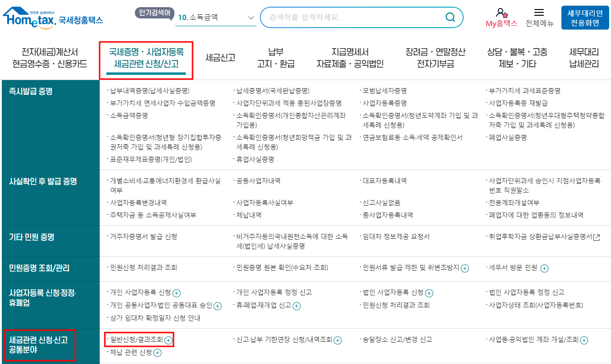Open 총사업자등록내역 link
Screen dimensions: 611x364
tap(388, 215)
